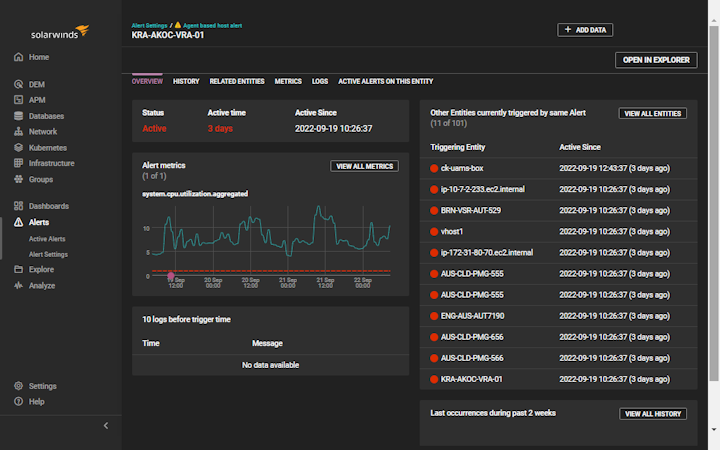
Task: Expand the Explore menu section
Action: click(x=41, y=269)
